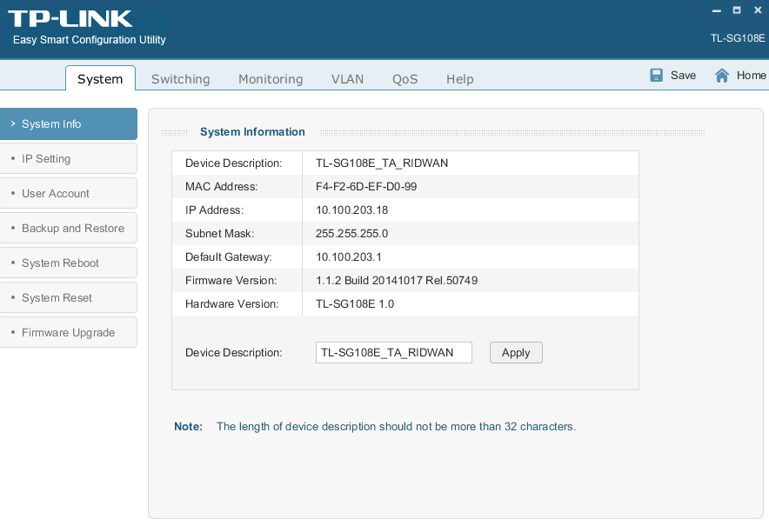Minimize the utility window
Screen dimensions: 769x532
click(x=717, y=10)
